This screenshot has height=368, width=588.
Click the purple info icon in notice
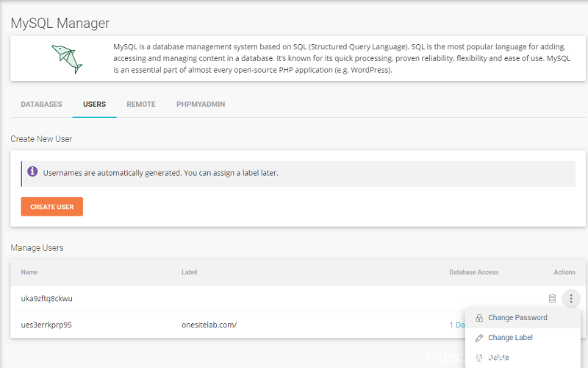(x=32, y=172)
